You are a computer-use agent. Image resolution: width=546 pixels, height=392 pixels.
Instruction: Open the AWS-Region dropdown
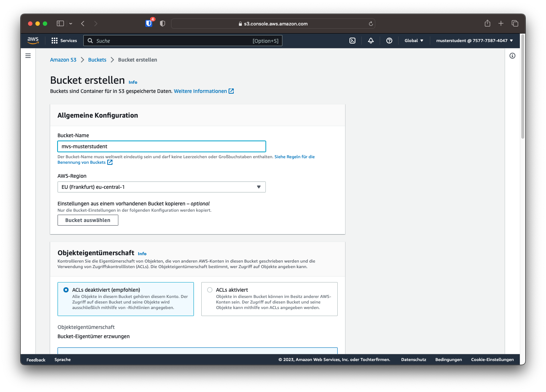click(x=161, y=187)
